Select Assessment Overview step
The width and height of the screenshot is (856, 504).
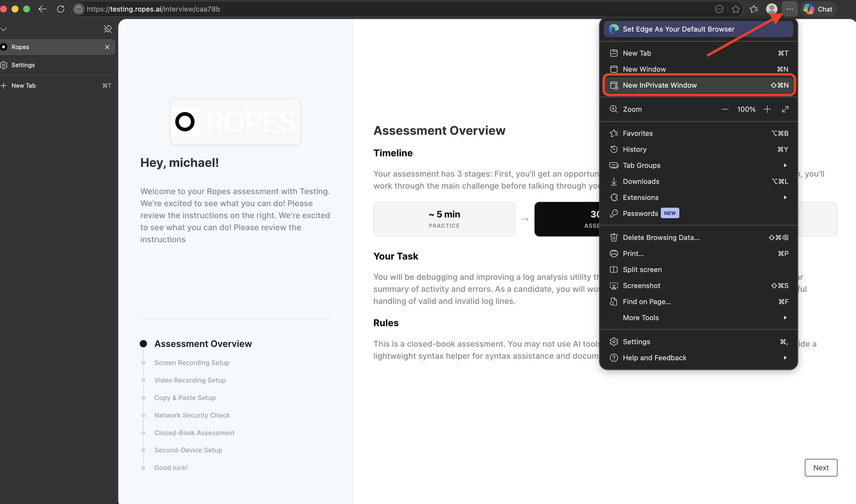click(x=203, y=344)
